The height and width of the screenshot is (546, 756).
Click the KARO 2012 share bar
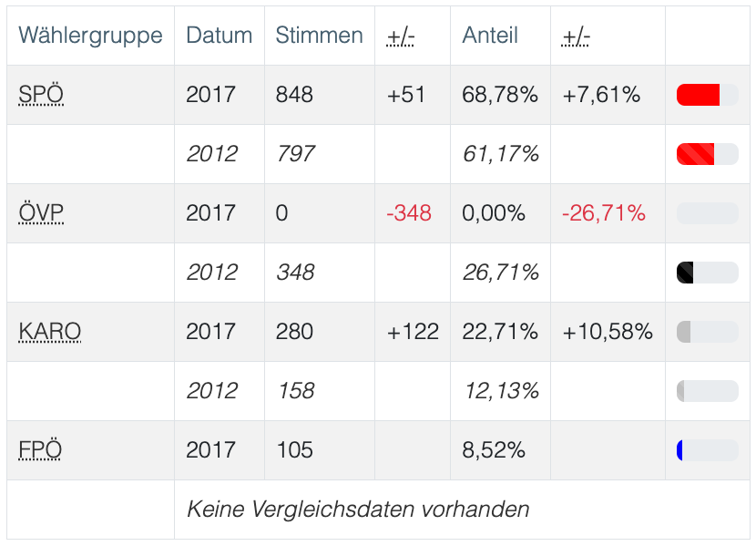707,391
